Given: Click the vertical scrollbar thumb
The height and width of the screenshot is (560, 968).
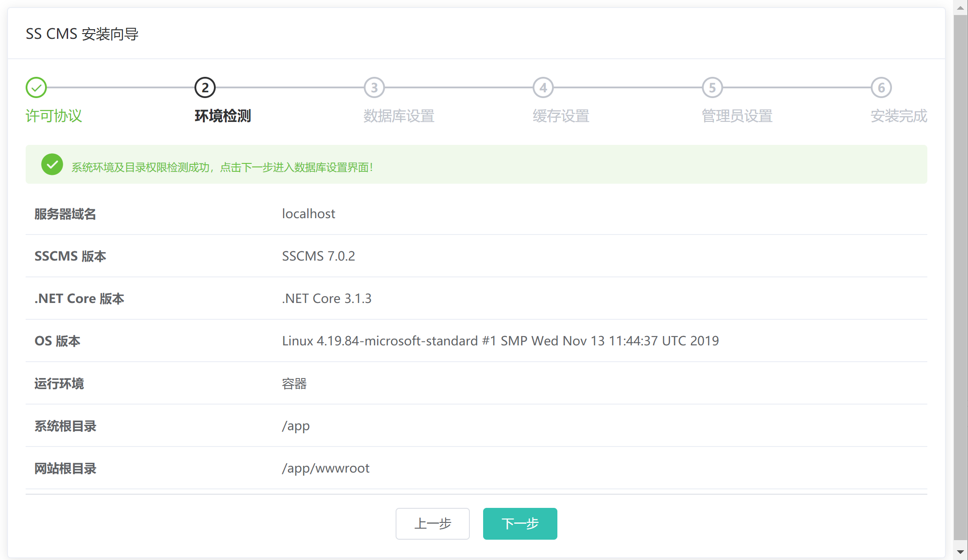Looking at the screenshot, I should (x=960, y=277).
